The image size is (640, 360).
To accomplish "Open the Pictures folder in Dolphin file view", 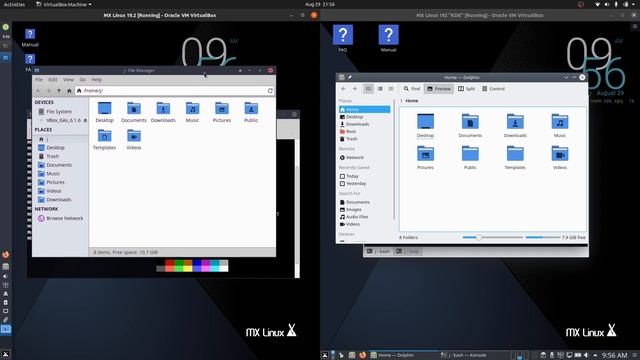I will point(425,158).
